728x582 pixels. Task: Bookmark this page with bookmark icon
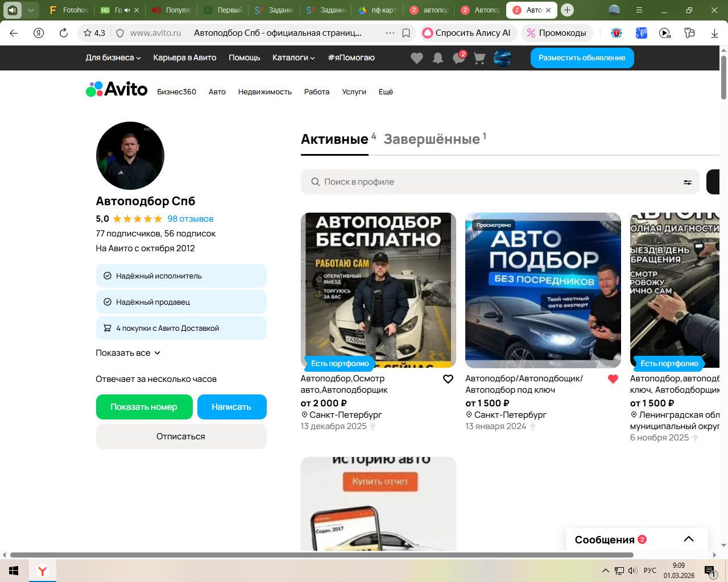coord(406,33)
